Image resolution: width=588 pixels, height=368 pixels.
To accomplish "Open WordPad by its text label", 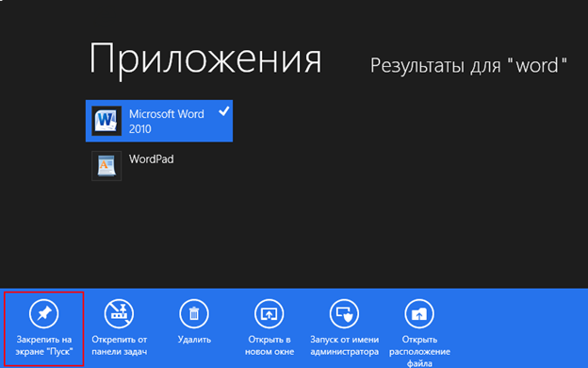I will (x=151, y=159).
